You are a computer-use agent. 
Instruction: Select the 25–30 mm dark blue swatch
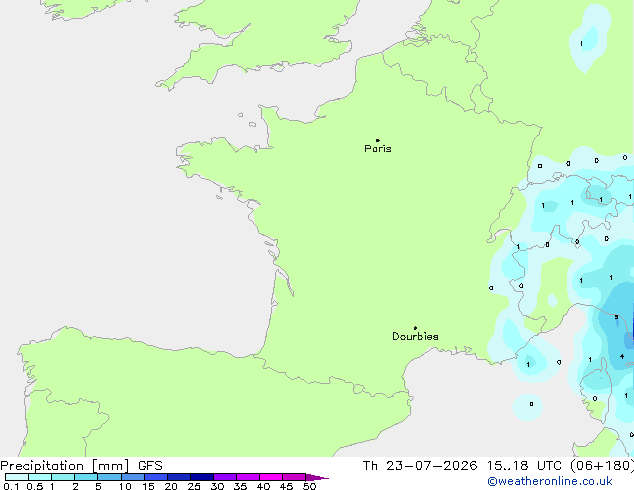202,477
